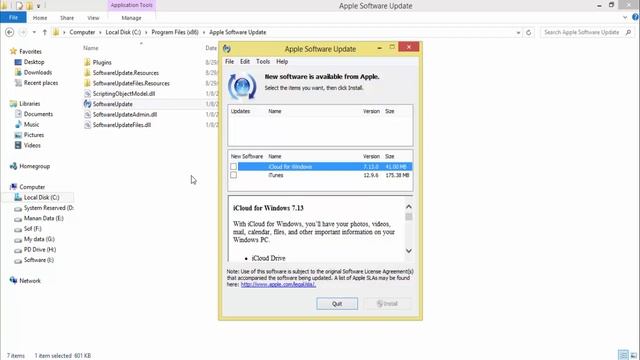The height and width of the screenshot is (360, 640).
Task: Open Software (I:) drive in navigation pane
Action: 39,260
